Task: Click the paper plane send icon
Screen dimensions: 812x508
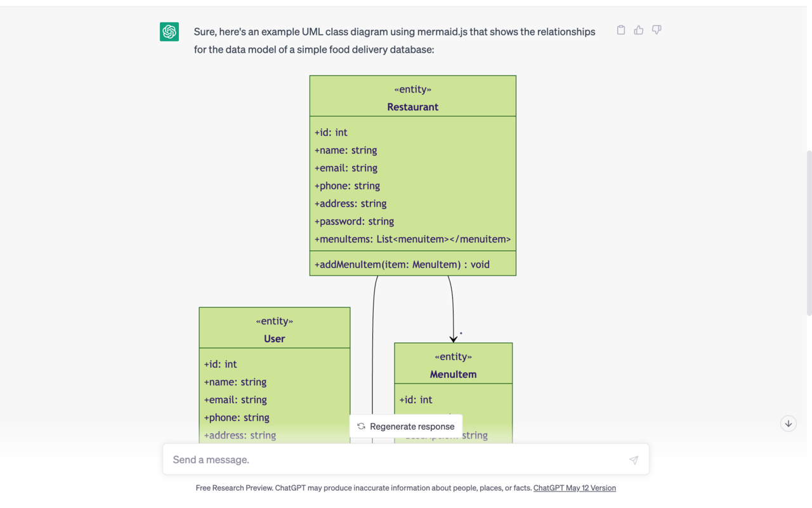Action: [633, 459]
